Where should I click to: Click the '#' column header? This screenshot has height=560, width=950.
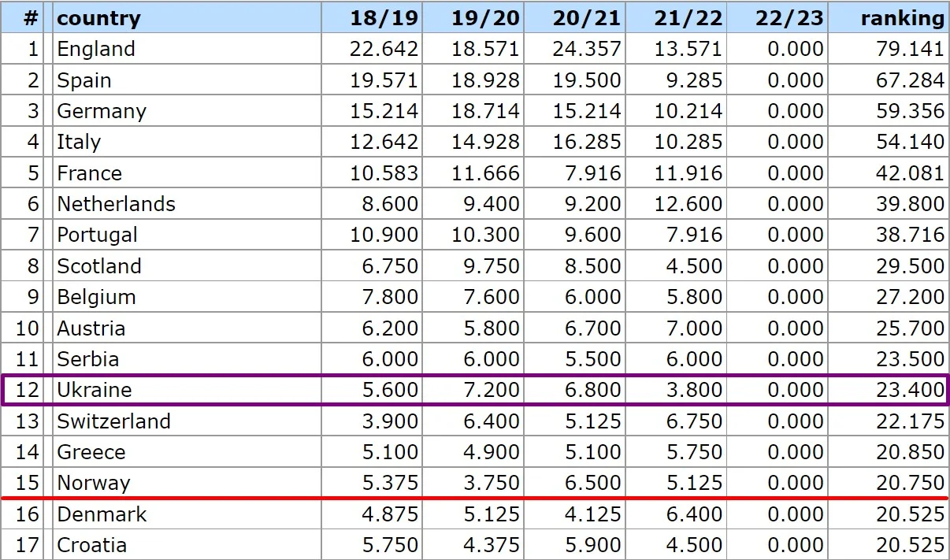pos(31,17)
